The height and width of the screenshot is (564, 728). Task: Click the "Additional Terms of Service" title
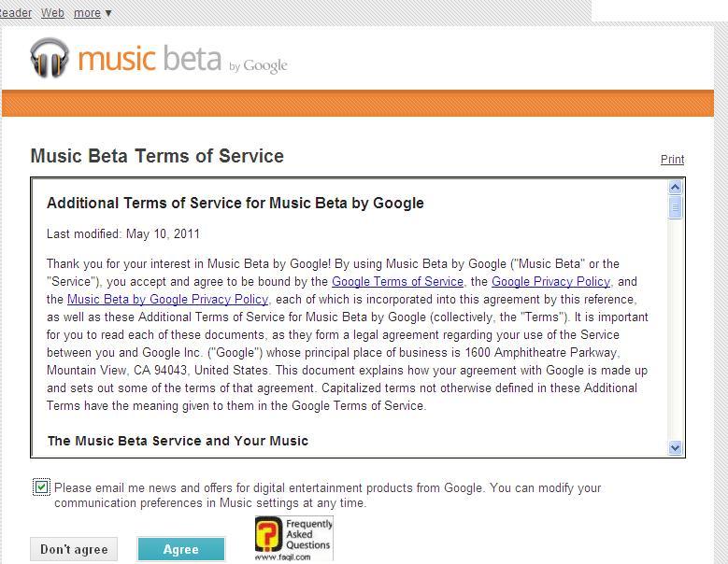[x=235, y=203]
